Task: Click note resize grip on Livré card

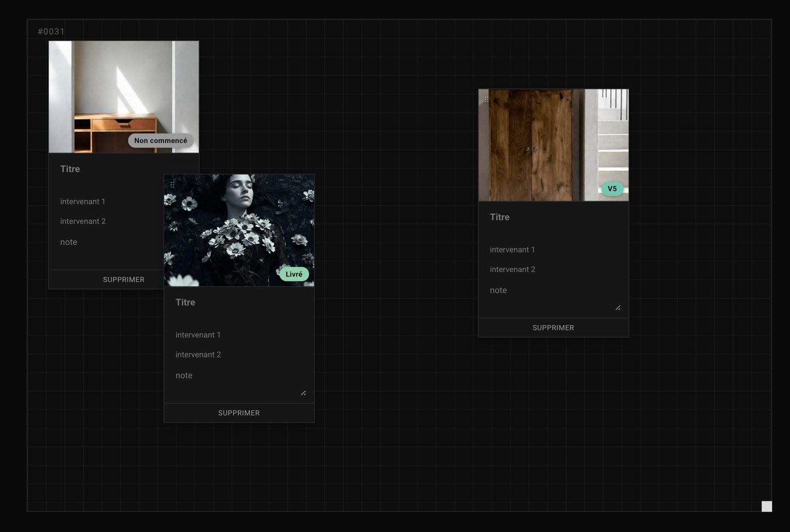Action: coord(303,393)
